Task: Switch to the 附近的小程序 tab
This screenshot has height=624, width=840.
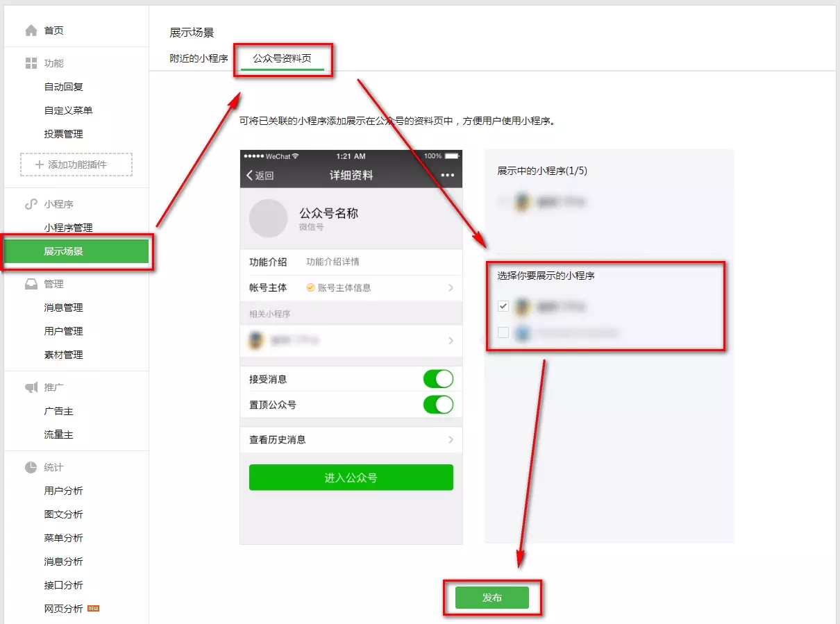Action: coord(199,59)
